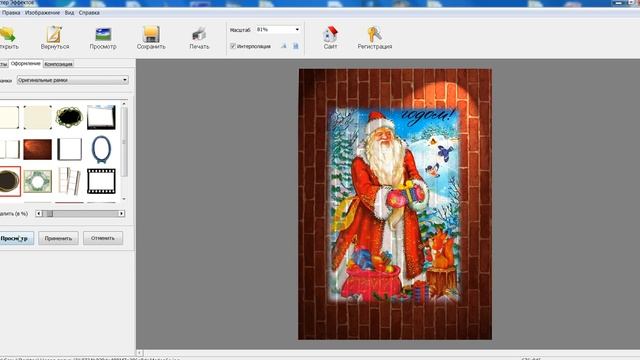Image resolution: width=640 pixels, height=360 pixels.
Task: Click the slider's right arrow button
Action: [x=122, y=213]
